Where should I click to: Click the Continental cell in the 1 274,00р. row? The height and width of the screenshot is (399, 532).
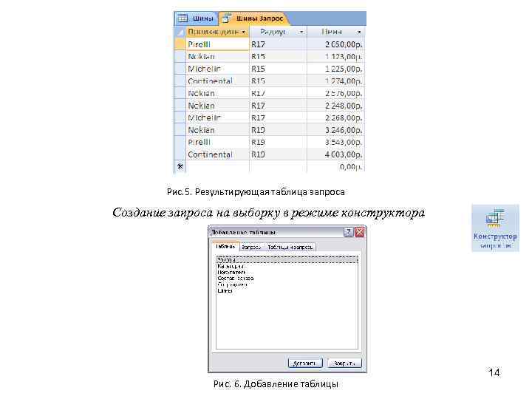pos(217,81)
